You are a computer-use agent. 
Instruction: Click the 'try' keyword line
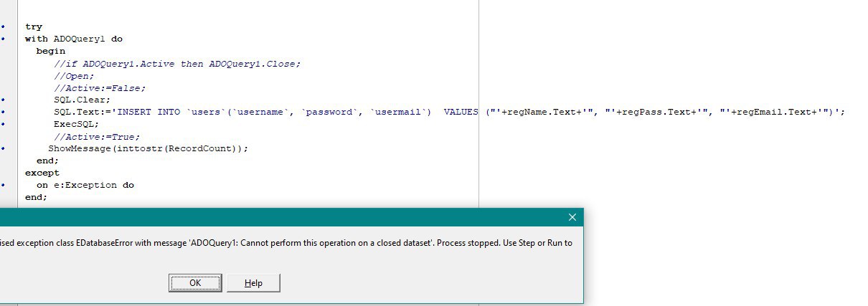tap(34, 27)
